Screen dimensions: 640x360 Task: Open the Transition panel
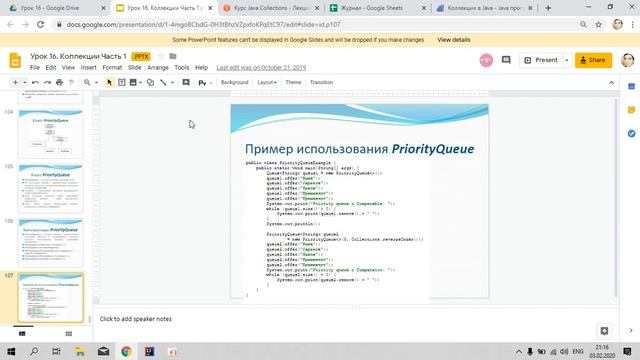[321, 82]
